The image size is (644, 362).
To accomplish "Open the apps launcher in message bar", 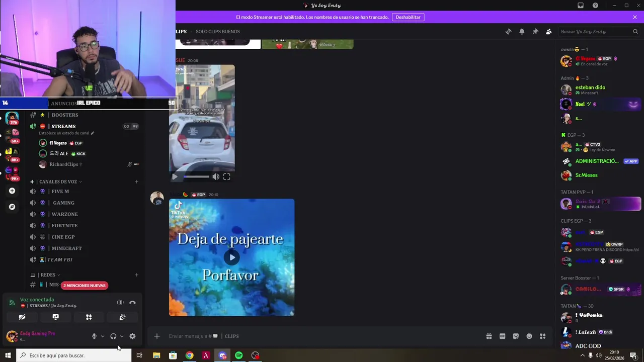I will point(543,336).
